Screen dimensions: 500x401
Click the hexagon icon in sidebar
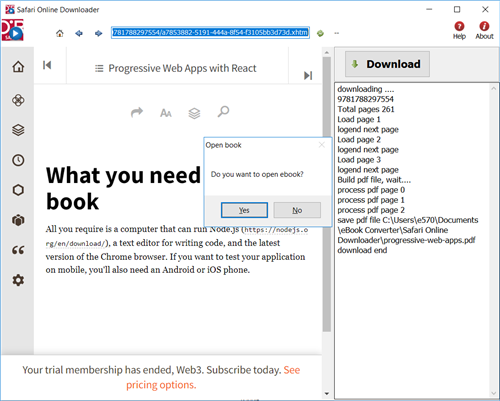click(18, 190)
